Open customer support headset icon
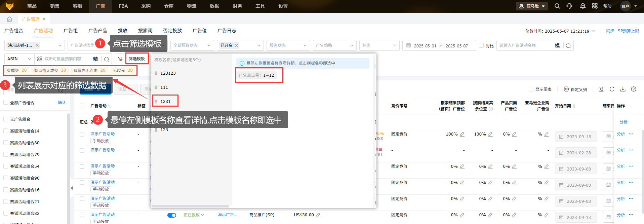 coord(569,6)
